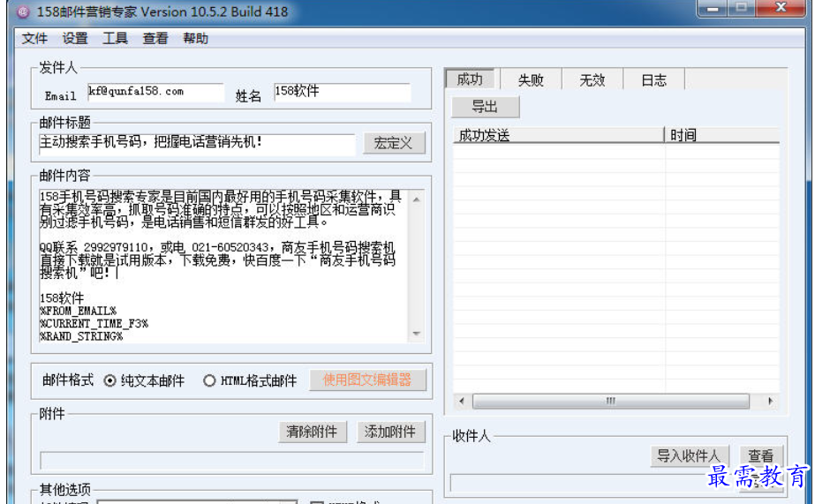This screenshot has width=815, height=504.
Task: Open the 设置 menu
Action: [75, 39]
